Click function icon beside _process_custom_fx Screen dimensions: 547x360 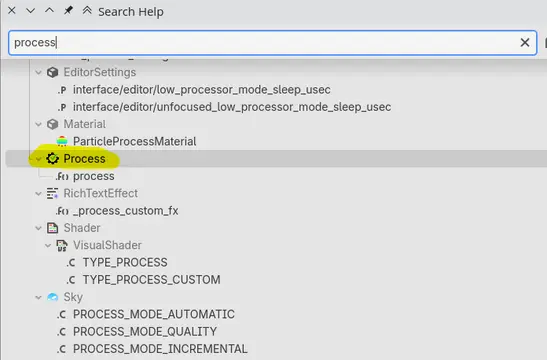click(62, 211)
